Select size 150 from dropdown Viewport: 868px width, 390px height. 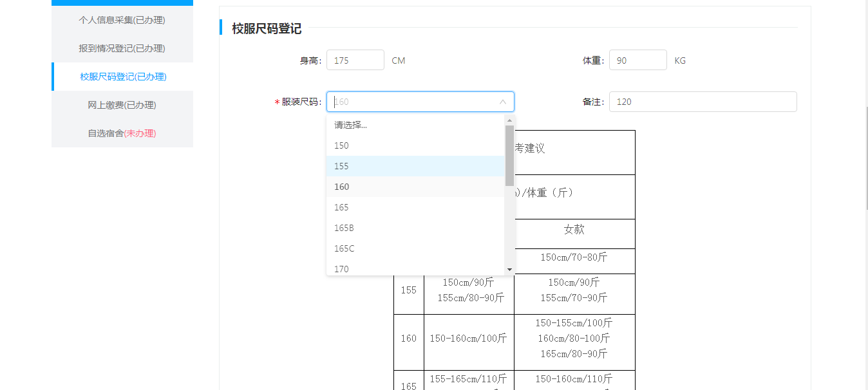415,145
